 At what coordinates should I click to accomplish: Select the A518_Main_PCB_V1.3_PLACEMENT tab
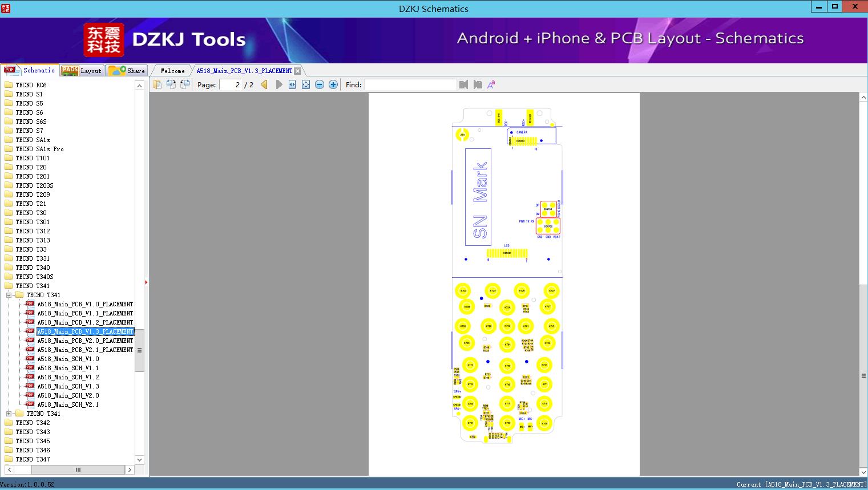click(x=244, y=71)
